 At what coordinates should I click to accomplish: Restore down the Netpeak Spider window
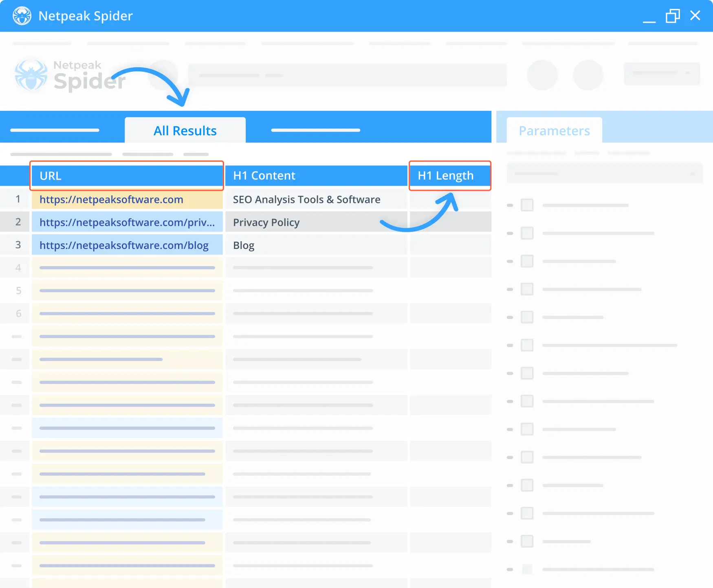pos(673,16)
